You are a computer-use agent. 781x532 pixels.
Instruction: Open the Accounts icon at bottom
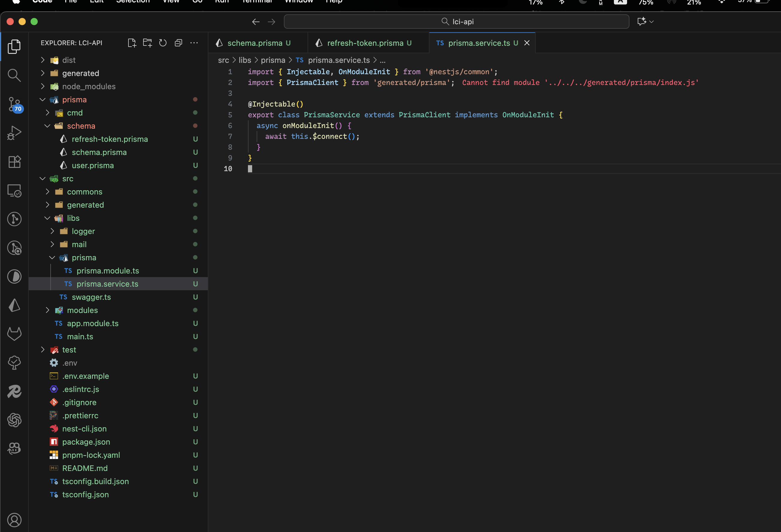click(14, 520)
